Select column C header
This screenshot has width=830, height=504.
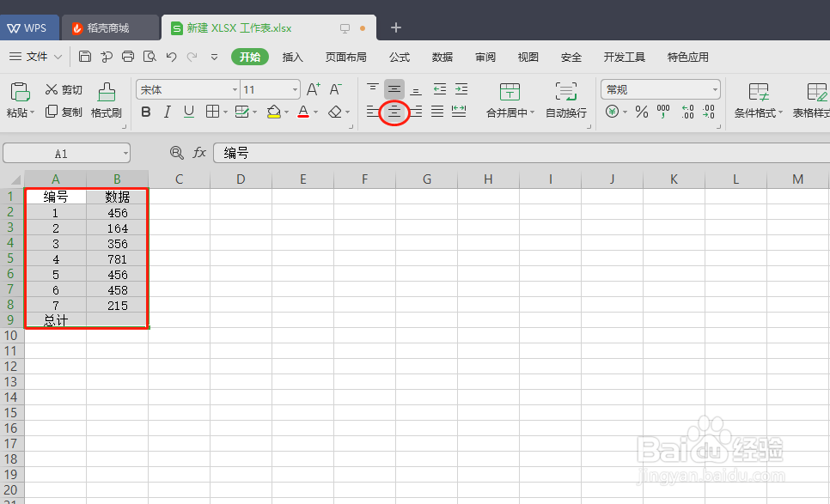tap(179, 179)
